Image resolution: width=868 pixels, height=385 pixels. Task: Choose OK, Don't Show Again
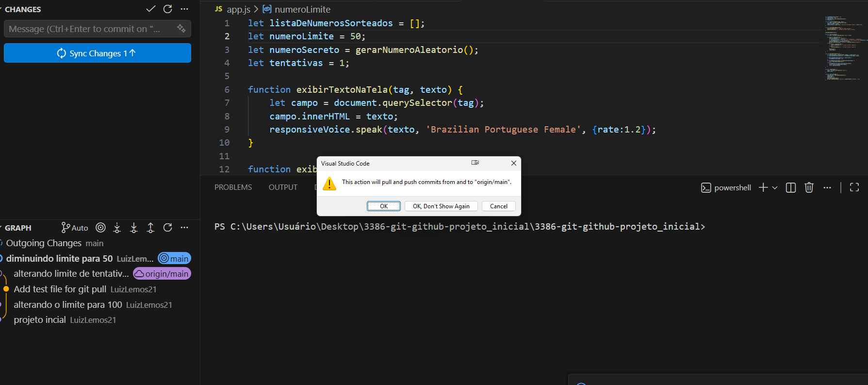coord(441,206)
